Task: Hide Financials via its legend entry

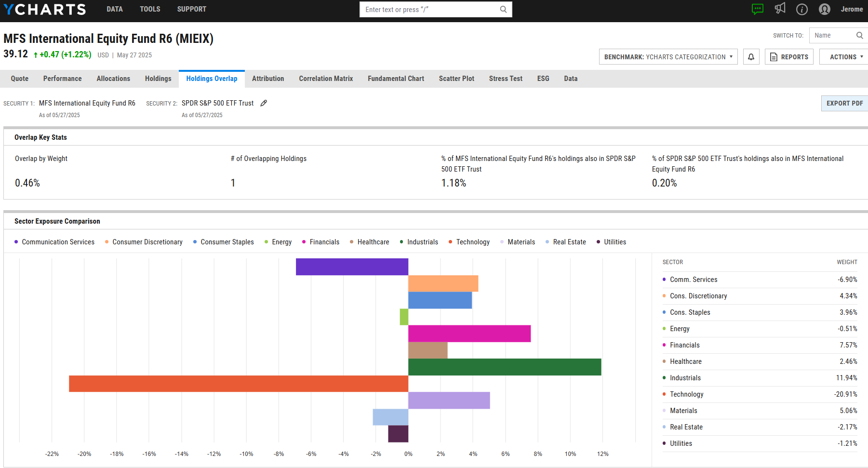Action: (x=324, y=241)
